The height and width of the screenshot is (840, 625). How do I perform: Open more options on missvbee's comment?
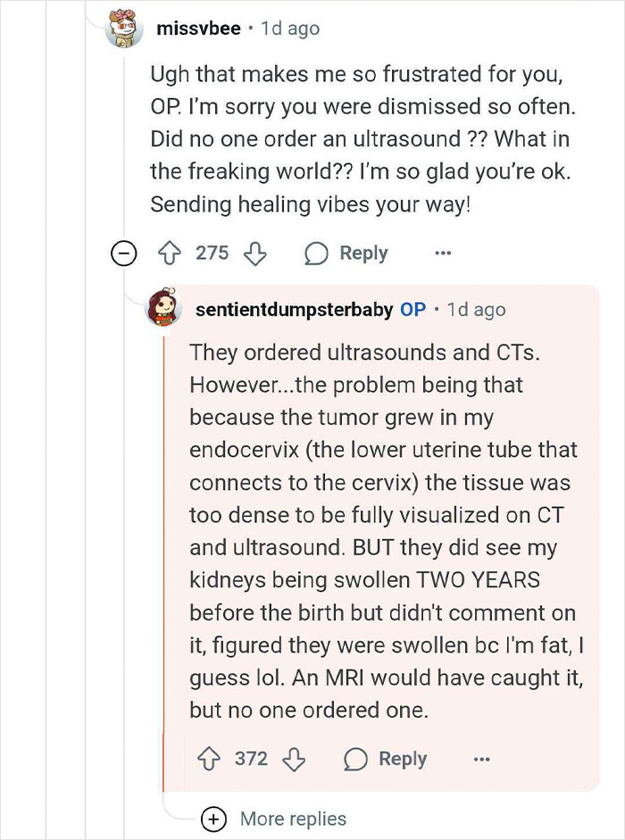point(443,254)
